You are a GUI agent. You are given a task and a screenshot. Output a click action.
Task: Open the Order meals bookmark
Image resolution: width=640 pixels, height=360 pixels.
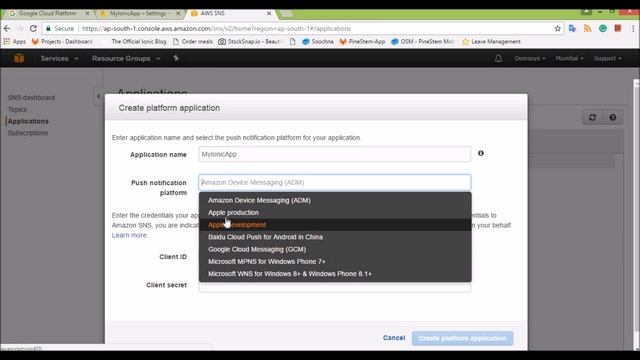pyautogui.click(x=193, y=42)
